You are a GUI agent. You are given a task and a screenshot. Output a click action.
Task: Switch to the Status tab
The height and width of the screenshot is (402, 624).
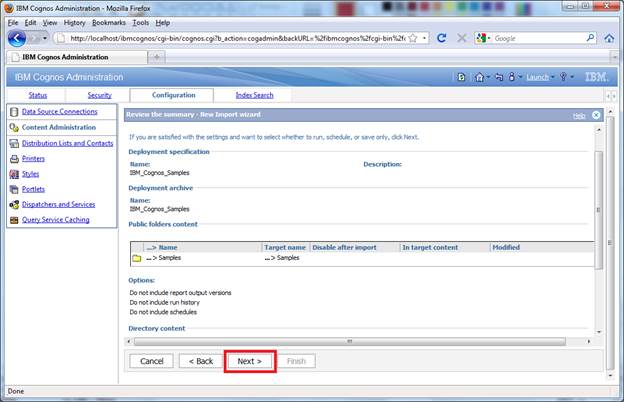pyautogui.click(x=38, y=95)
